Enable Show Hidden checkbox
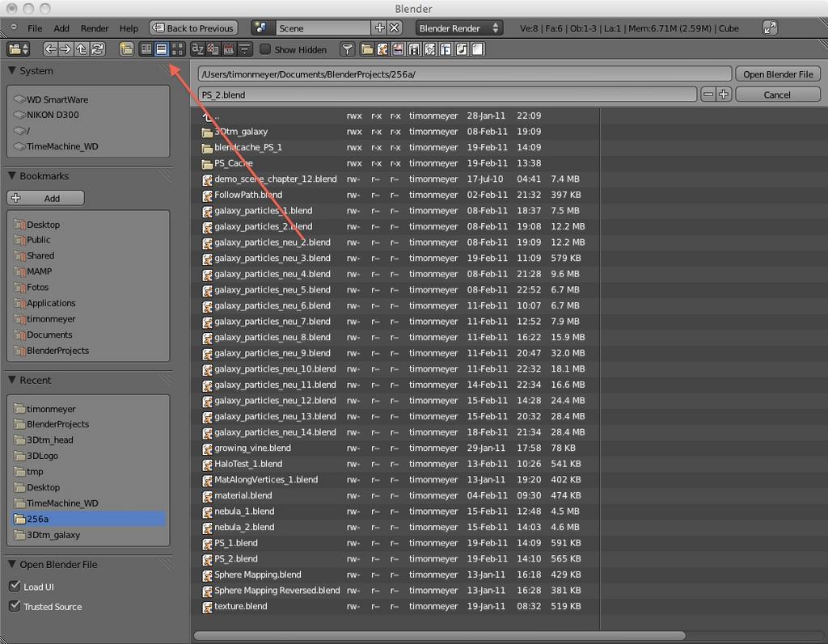The width and height of the screenshot is (828, 644). 265,49
